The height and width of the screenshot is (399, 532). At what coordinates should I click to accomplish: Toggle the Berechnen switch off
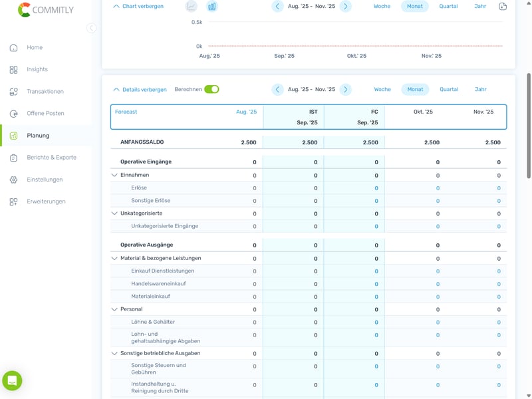(x=211, y=89)
